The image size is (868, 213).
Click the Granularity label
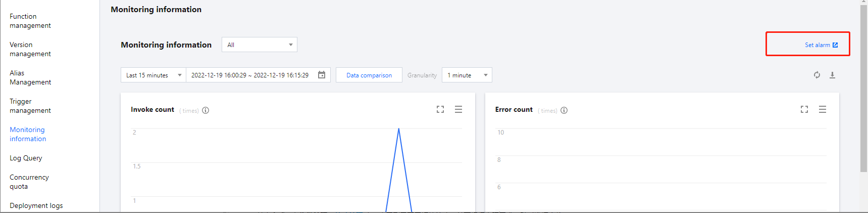point(422,75)
